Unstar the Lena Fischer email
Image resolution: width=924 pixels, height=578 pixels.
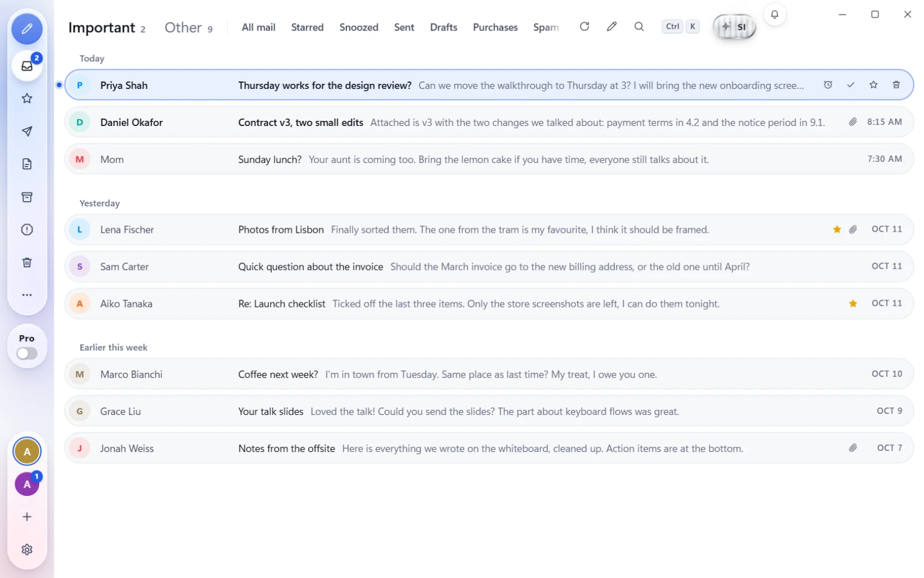[x=837, y=229]
